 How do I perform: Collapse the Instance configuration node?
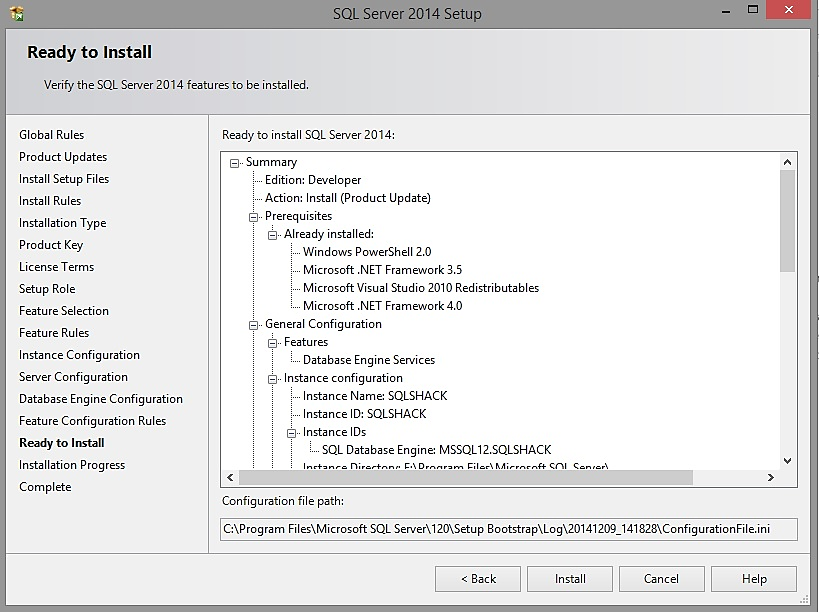[x=272, y=379]
